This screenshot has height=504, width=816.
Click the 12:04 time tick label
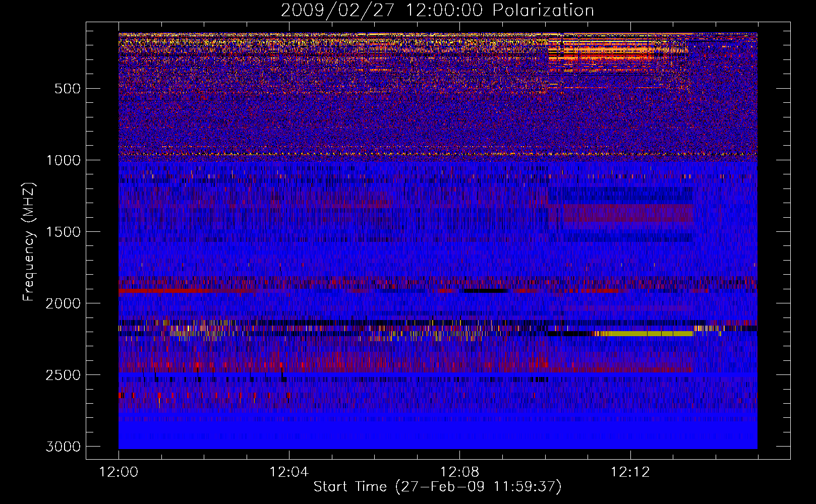point(289,472)
